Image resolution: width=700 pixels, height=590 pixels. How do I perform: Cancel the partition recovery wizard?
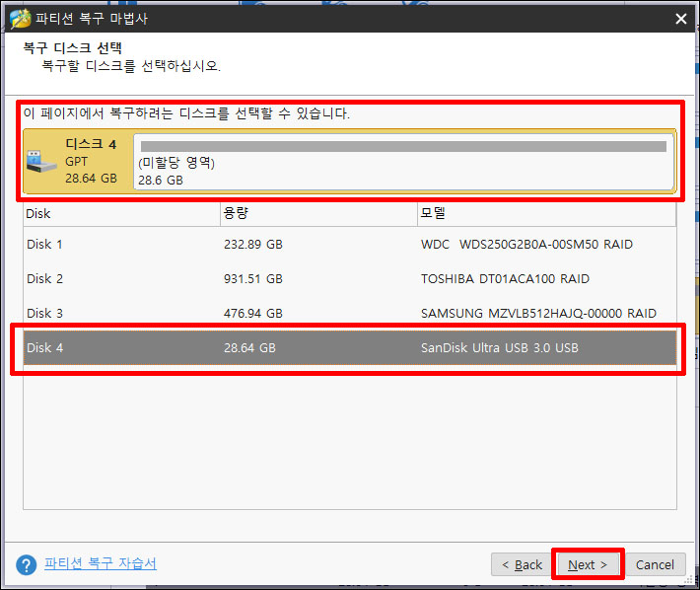655,565
